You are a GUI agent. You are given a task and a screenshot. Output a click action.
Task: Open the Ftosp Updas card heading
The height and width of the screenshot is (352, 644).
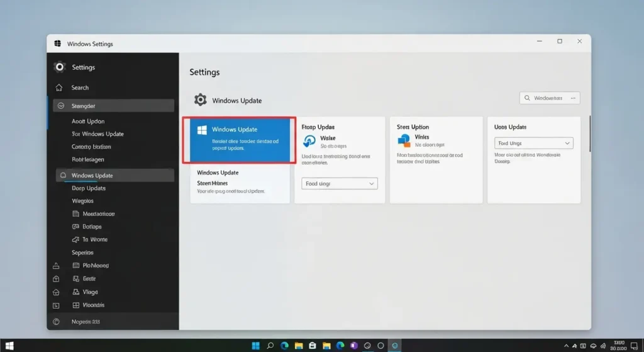click(318, 127)
